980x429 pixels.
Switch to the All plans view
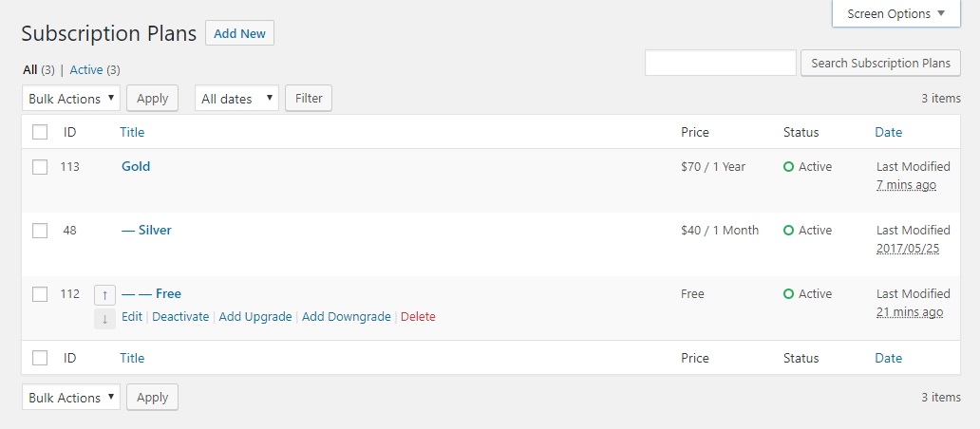[x=29, y=70]
